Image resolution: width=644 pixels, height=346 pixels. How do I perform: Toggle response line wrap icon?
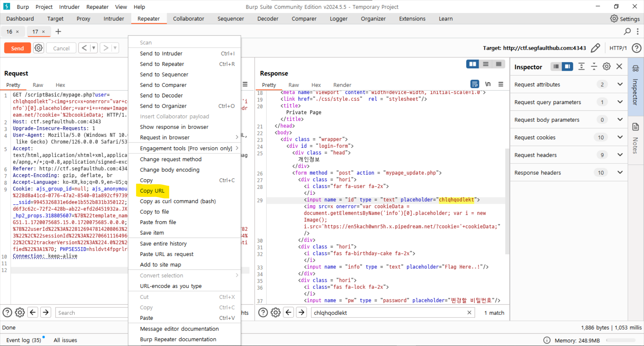[475, 84]
